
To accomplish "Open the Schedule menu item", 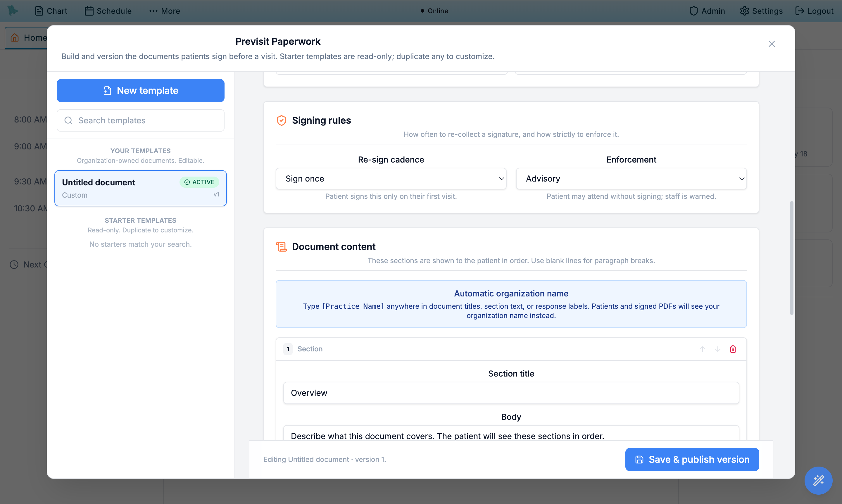I will coord(108,11).
